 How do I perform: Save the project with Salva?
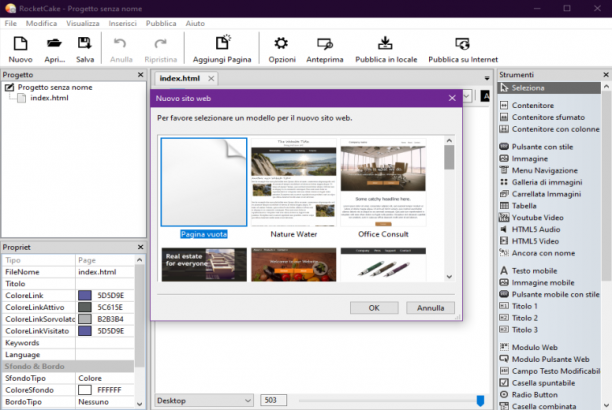click(x=85, y=49)
